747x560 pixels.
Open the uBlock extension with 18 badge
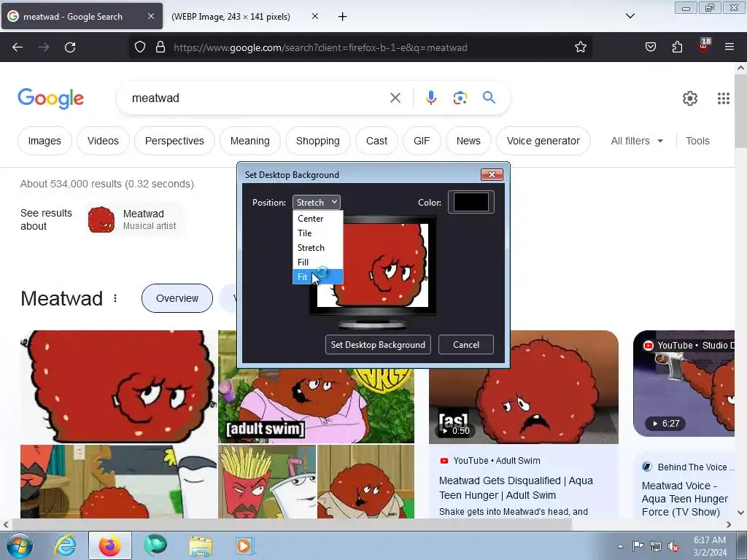[x=704, y=46]
